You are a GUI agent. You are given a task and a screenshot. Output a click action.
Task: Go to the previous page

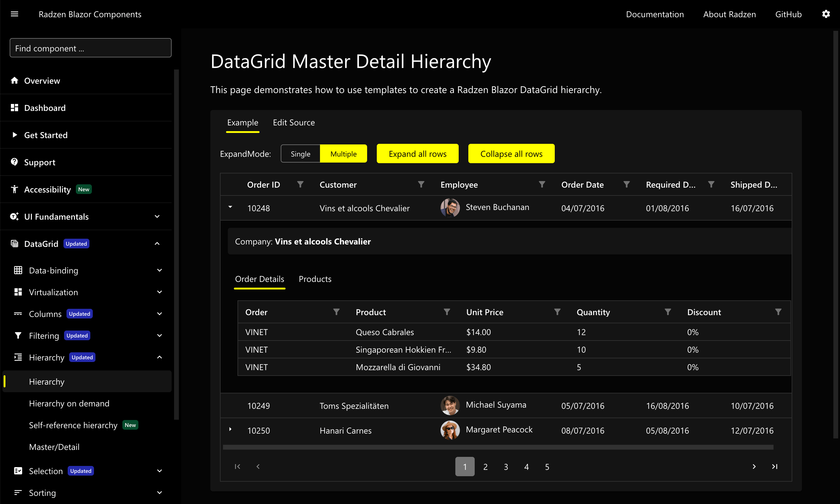(258, 467)
